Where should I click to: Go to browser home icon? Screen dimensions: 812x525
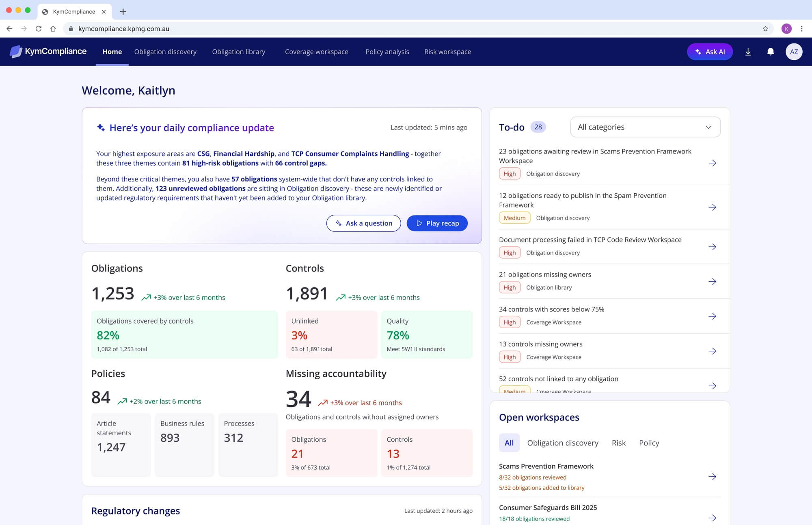pos(53,29)
